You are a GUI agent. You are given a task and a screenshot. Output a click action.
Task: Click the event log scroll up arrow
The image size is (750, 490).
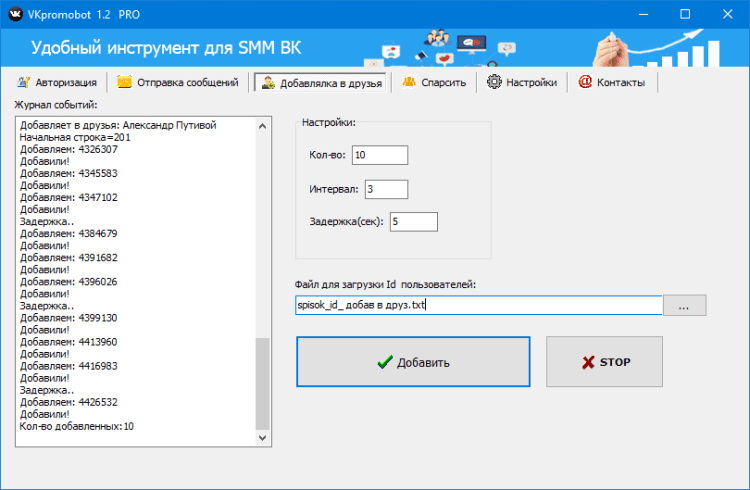[262, 126]
